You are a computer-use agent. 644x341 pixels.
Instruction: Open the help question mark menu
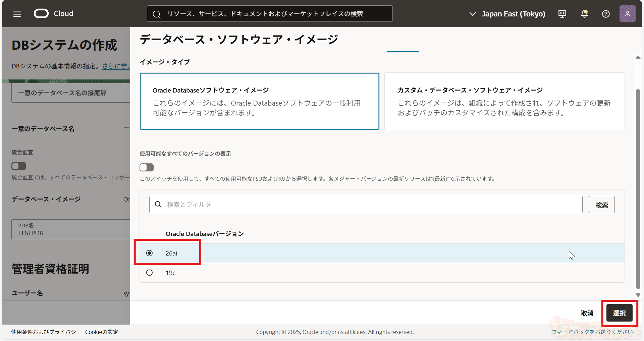pos(606,14)
